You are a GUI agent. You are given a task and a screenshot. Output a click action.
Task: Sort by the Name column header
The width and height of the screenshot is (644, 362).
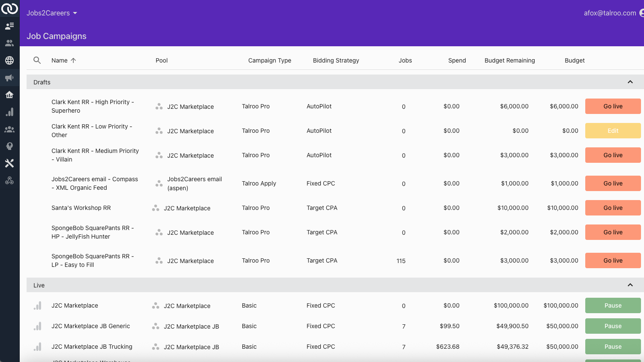pos(60,60)
